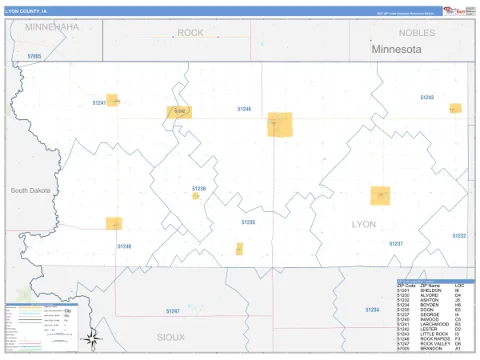Click the LYON county label
The image size is (480, 360).
click(x=364, y=224)
